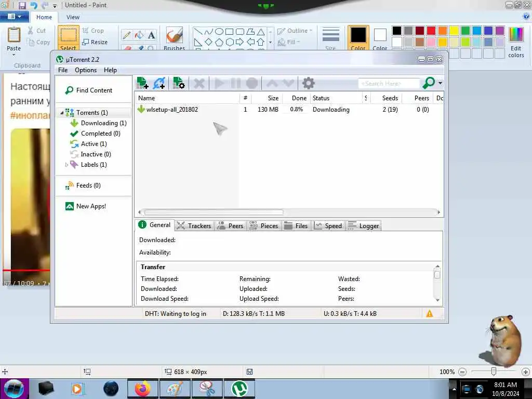The height and width of the screenshot is (399, 532).
Task: Open uTorrent Options menu
Action: (86, 70)
